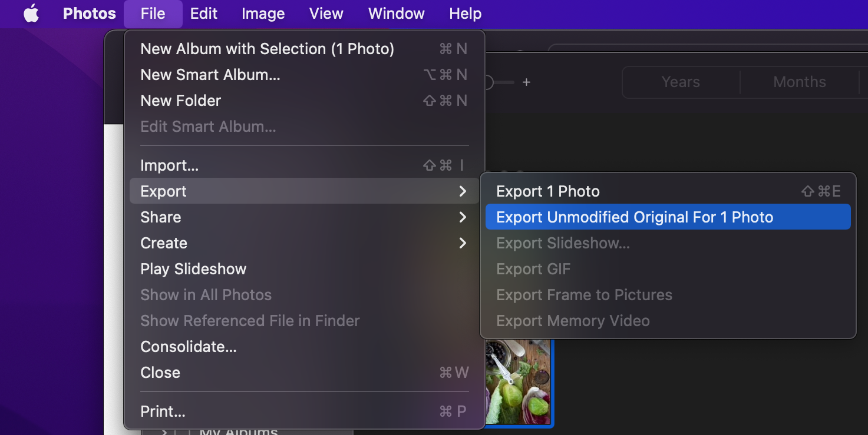The image size is (868, 435).
Task: Click Show Referenced File in Finder
Action: [x=304, y=321]
